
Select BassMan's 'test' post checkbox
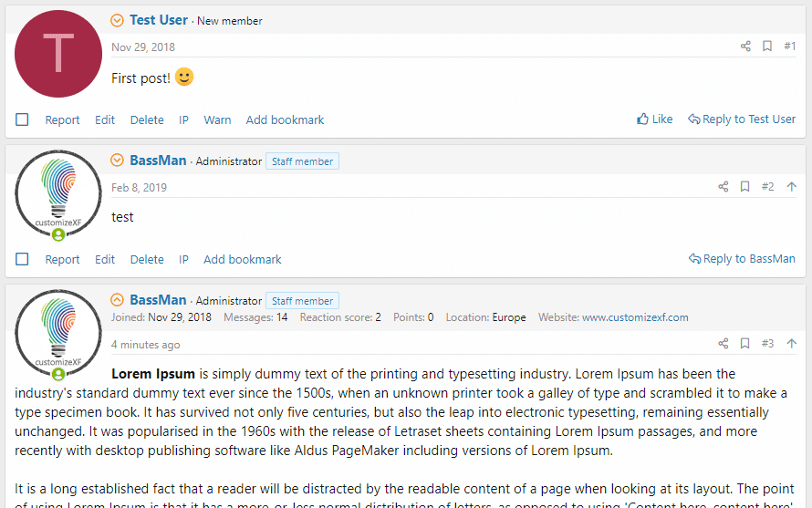23,259
